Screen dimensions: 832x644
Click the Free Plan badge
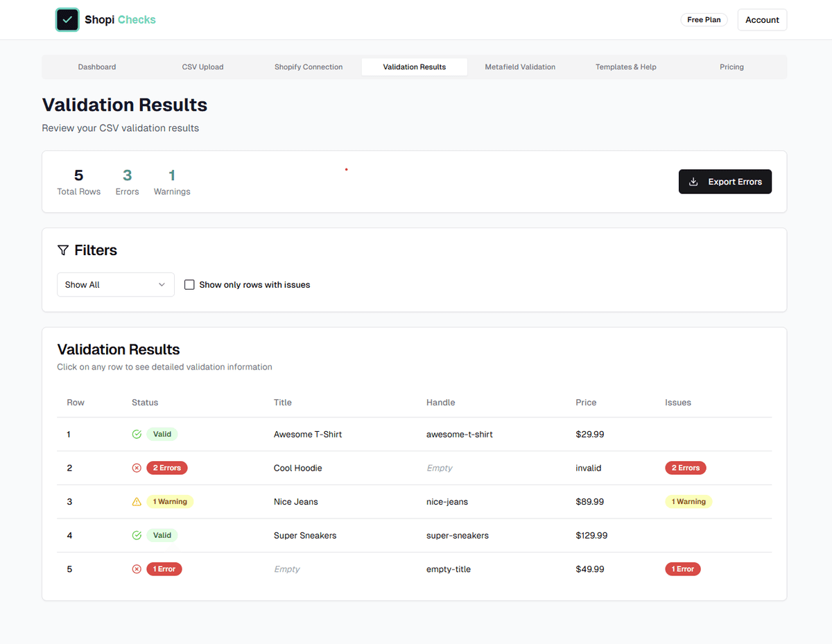pos(703,19)
